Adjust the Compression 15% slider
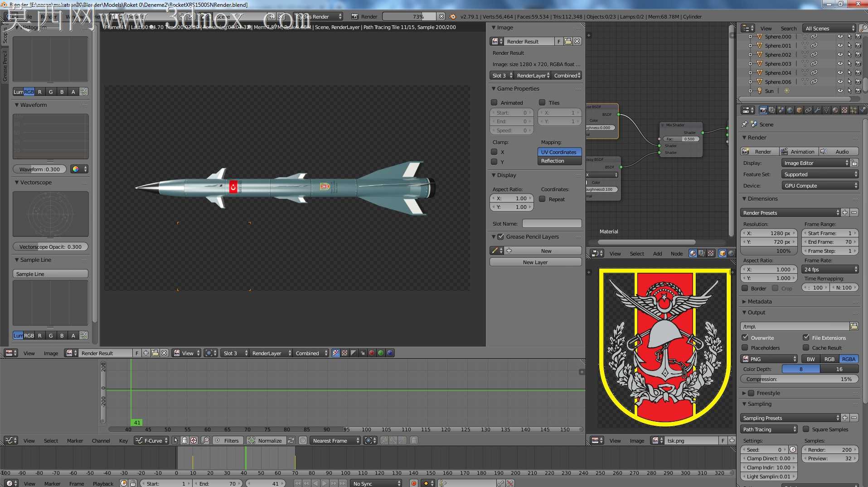Screen dimensions: 868x487 pos(800,379)
